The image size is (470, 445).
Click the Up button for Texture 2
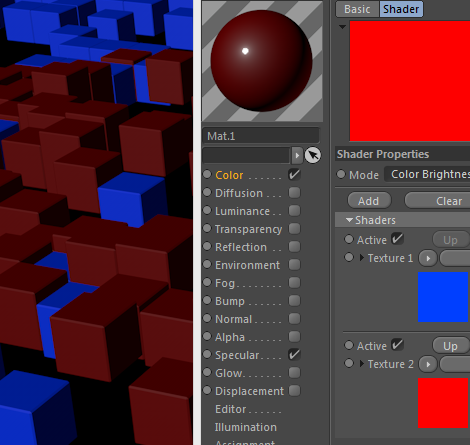451,346
